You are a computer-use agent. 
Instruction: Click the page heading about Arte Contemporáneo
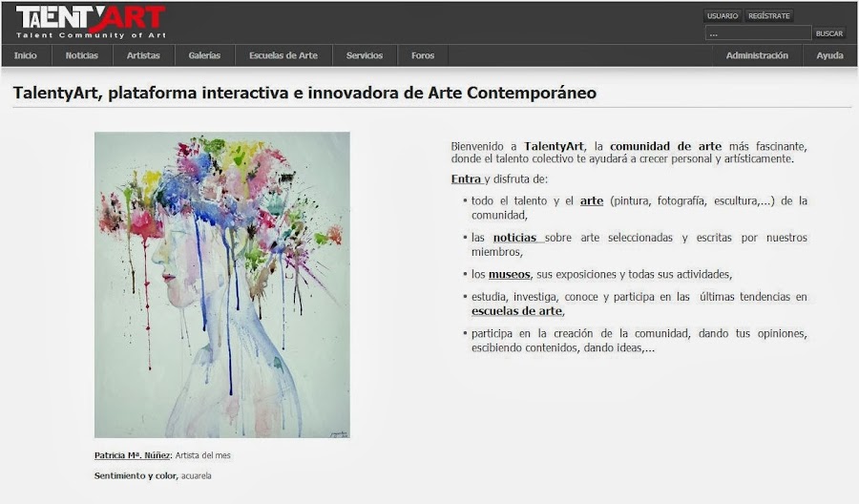coord(304,93)
